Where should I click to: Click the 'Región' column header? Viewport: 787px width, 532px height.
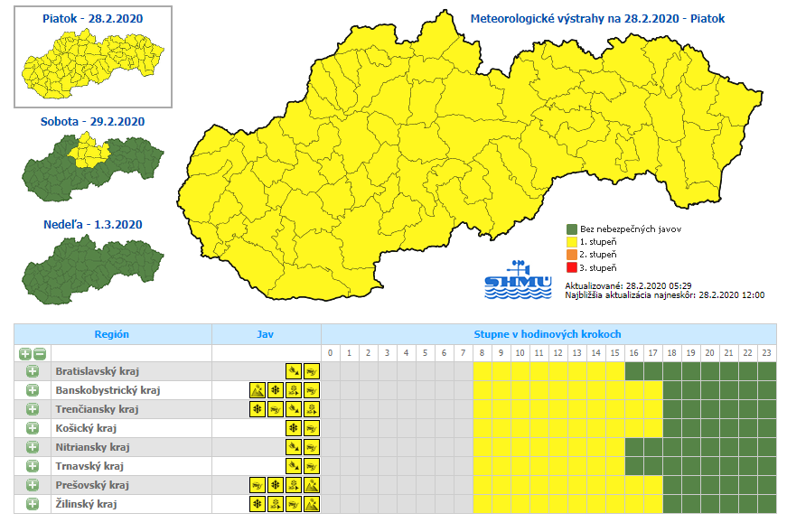click(x=112, y=334)
